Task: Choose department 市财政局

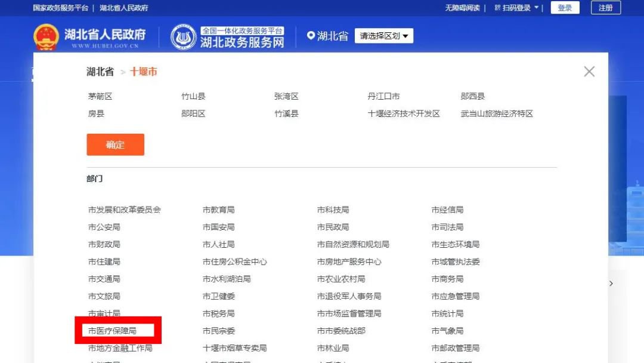Action: [x=104, y=244]
